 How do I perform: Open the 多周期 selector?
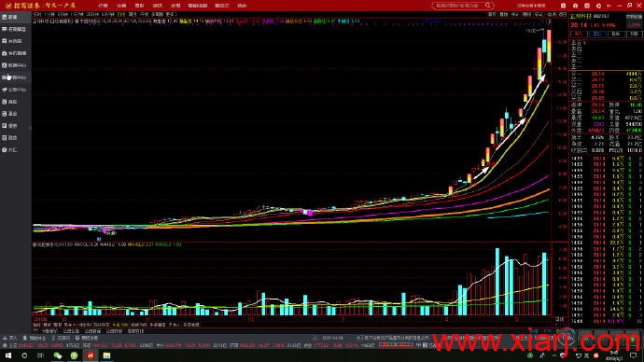coord(157,14)
